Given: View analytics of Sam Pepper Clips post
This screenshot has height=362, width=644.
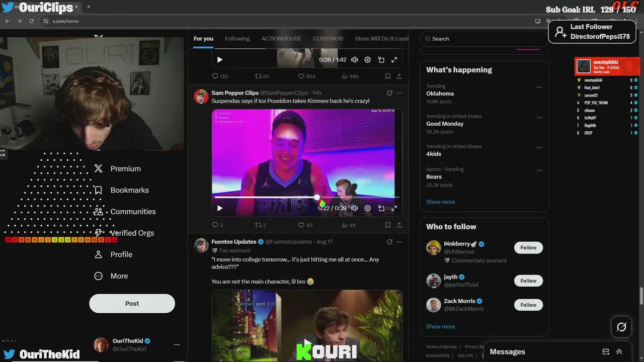Looking at the screenshot, I should click(349, 225).
